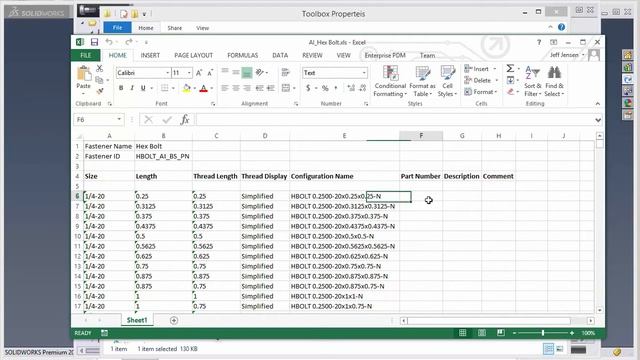This screenshot has width=640, height=360.
Task: Click the Redo arrow icon
Action: [x=129, y=42]
